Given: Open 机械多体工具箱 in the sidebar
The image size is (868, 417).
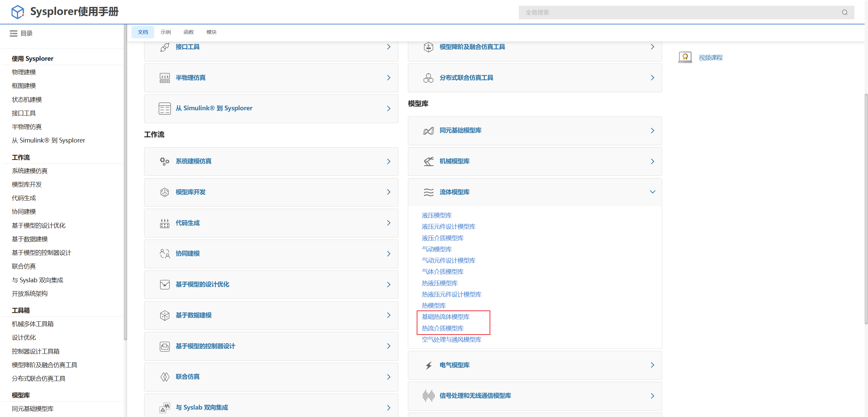Looking at the screenshot, I should 33,324.
